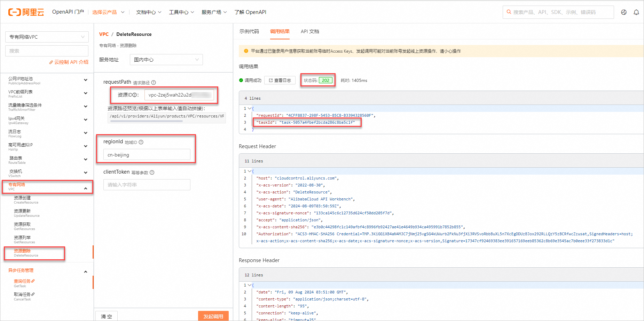This screenshot has width=644, height=321.
Task: Click the 耗时: 1405ms text
Action: point(354,80)
